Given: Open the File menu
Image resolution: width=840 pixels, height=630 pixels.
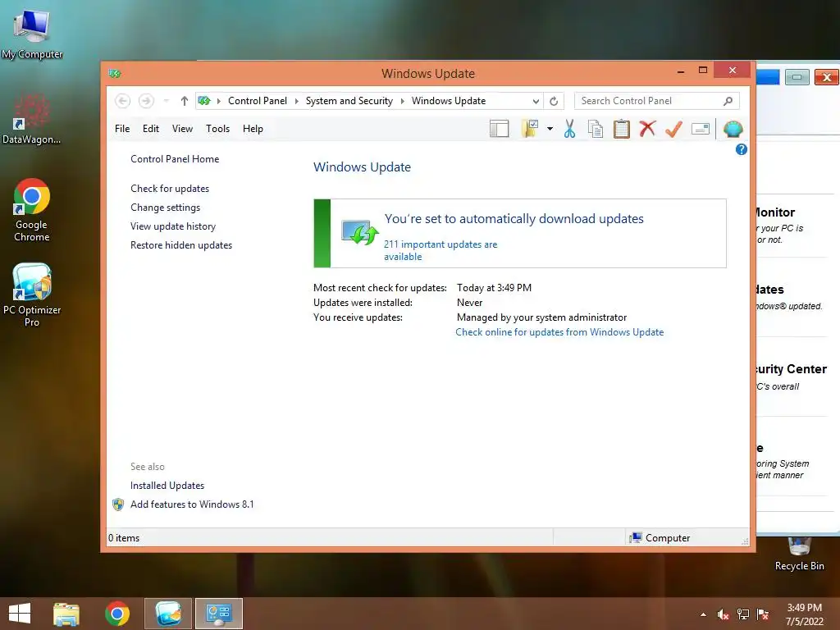Looking at the screenshot, I should [x=122, y=129].
